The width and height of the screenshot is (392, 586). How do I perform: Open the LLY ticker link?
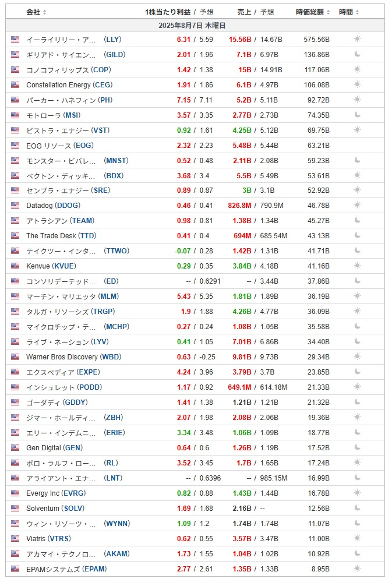tap(113, 40)
